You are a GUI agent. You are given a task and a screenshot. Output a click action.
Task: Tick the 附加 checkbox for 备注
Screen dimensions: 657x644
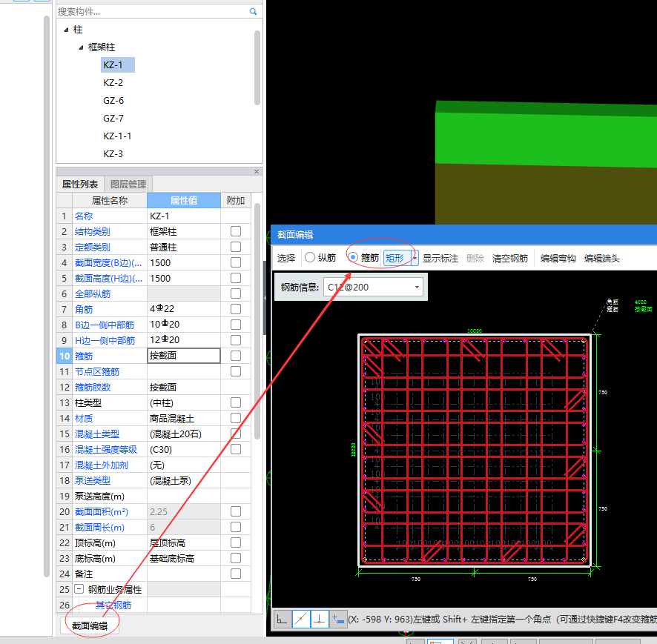point(236,574)
